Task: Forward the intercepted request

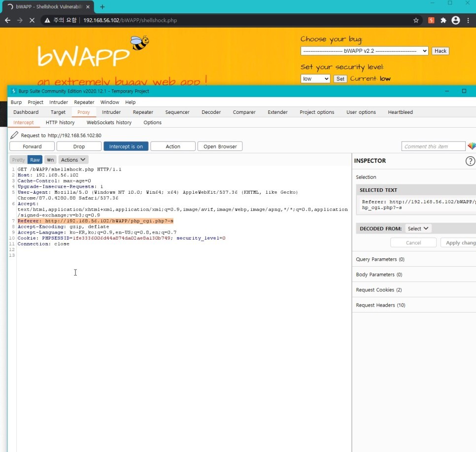Action: pyautogui.click(x=32, y=146)
